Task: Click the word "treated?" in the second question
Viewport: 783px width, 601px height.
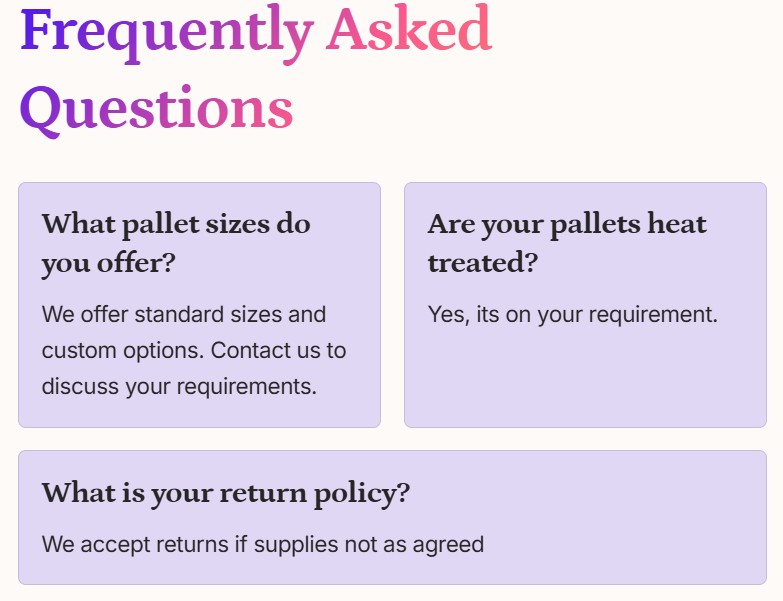Action: point(483,263)
